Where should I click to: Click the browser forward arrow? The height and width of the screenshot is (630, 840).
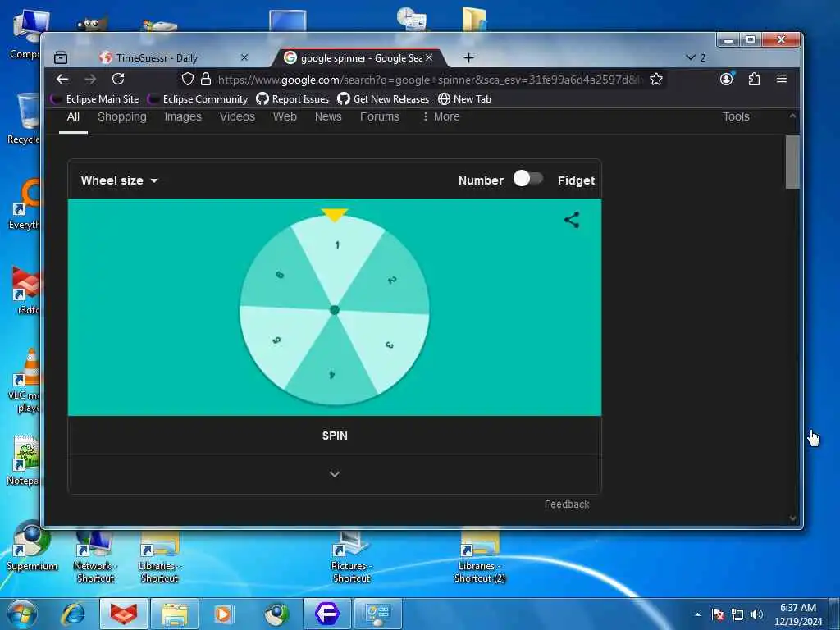point(90,80)
